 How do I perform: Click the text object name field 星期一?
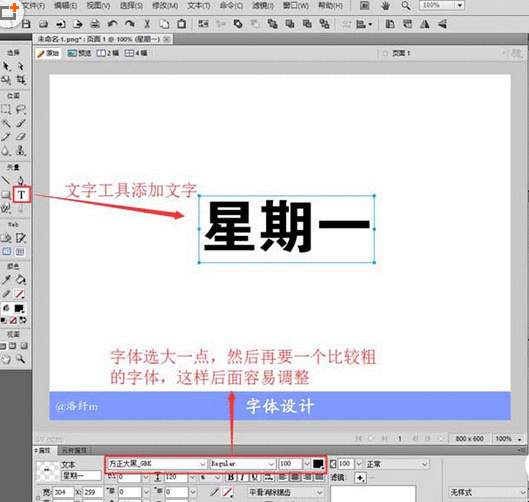pos(81,476)
